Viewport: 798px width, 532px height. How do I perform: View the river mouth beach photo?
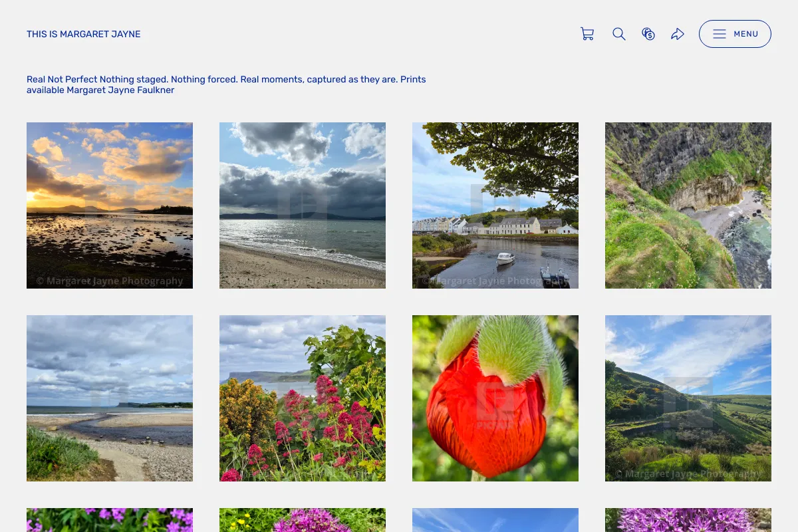pos(110,398)
